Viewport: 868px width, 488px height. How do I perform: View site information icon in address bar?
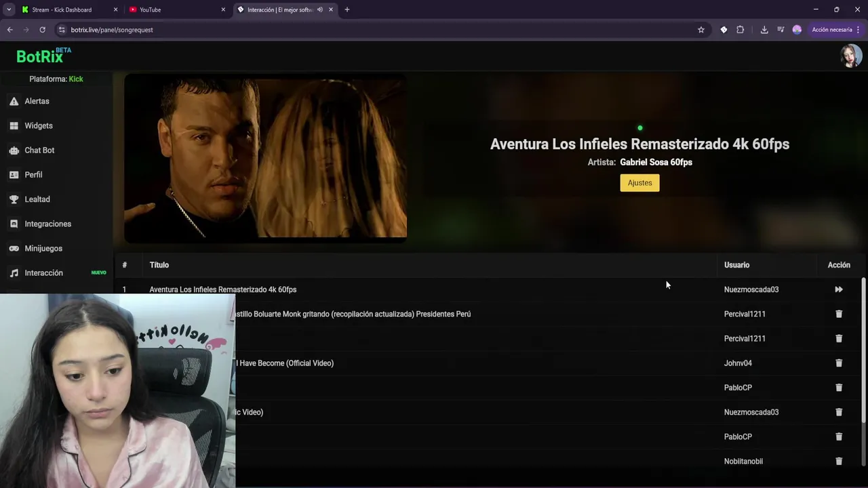(62, 30)
